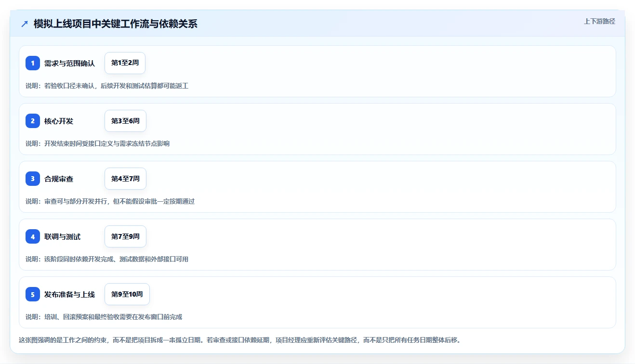Click the footer paragraph starting 这张图强调的是工作之间的约束
This screenshot has width=635, height=364.
[x=240, y=340]
